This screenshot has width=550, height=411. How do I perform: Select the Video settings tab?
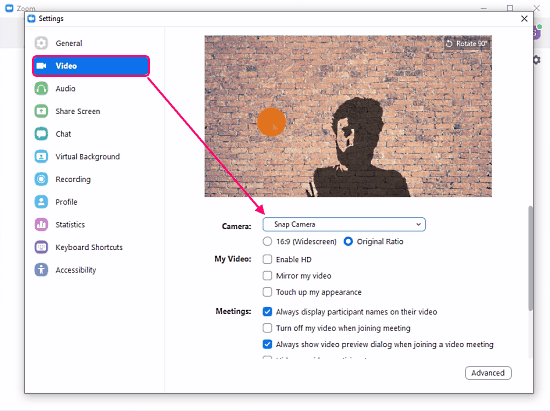91,66
